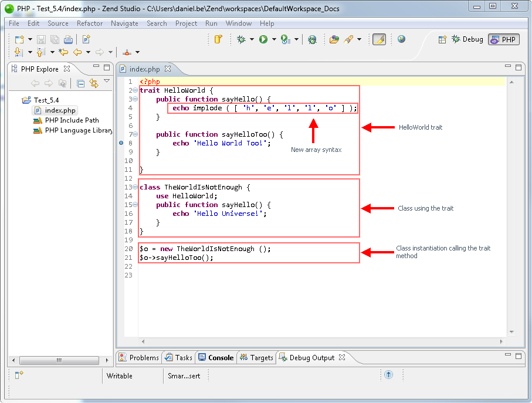Screen dimensions: 532x403
Task: Open the New file dropdown arrow
Action: point(31,39)
